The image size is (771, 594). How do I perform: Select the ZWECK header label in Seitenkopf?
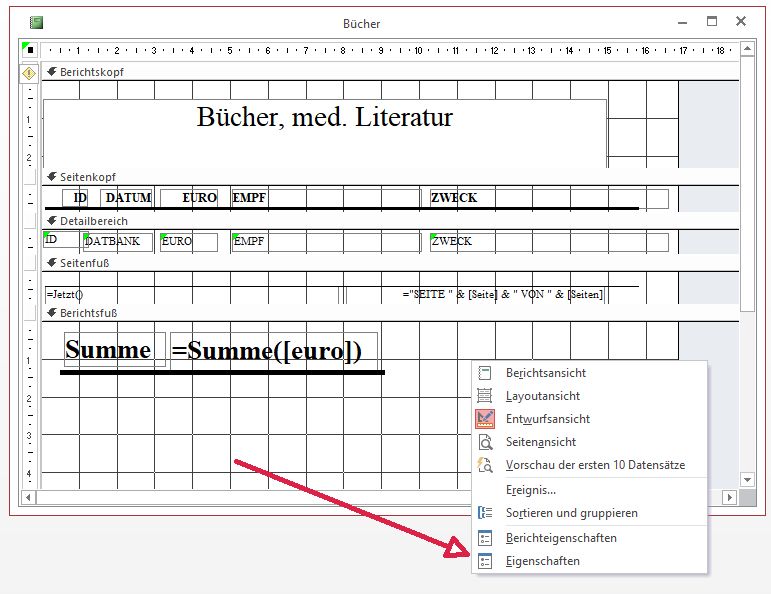pos(549,198)
